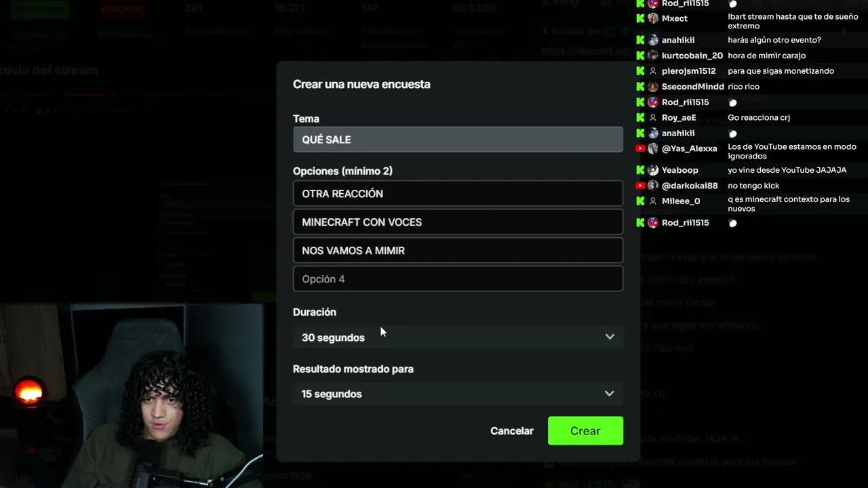868x488 pixels.
Task: Click the default user icon of Roy_aeE
Action: click(653, 118)
